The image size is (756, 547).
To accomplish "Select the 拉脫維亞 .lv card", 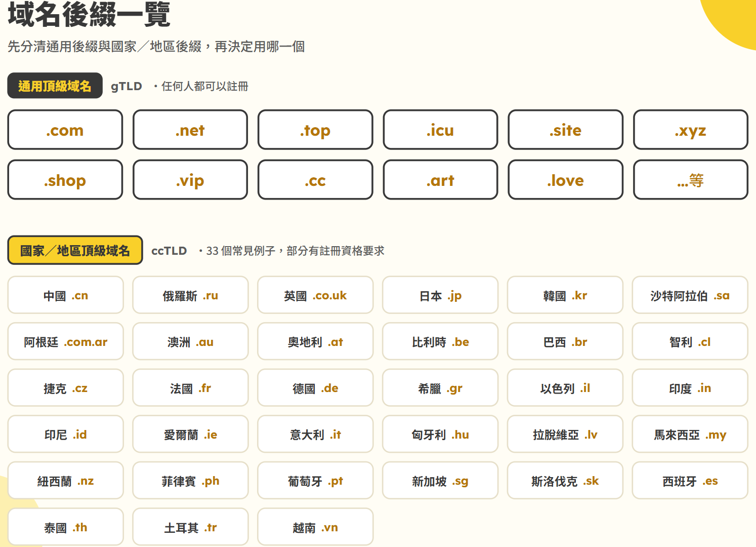I will pos(565,434).
